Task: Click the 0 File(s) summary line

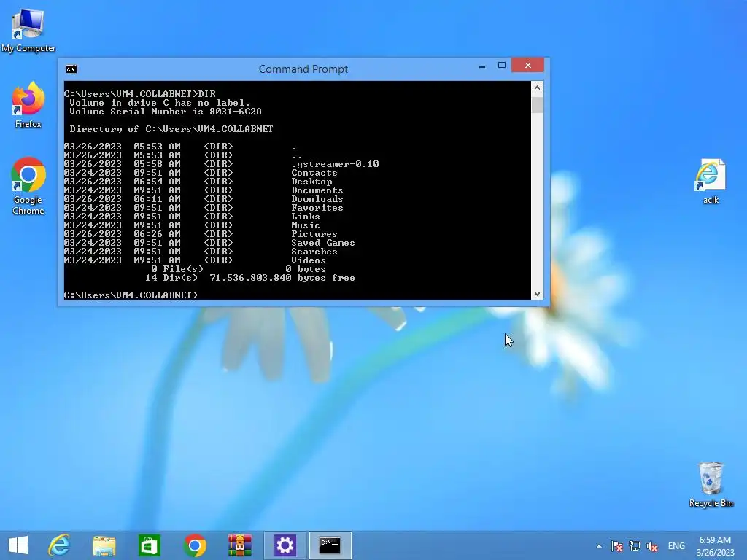Action: click(239, 269)
